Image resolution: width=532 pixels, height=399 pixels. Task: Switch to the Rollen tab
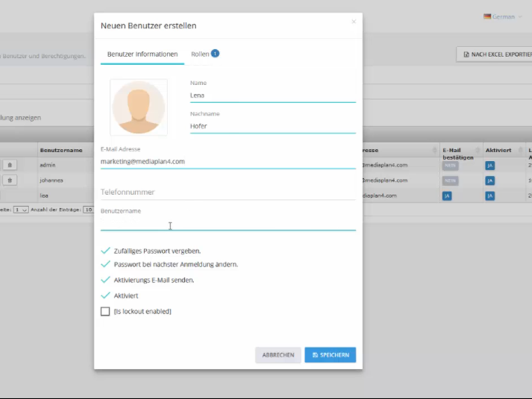[x=199, y=54]
